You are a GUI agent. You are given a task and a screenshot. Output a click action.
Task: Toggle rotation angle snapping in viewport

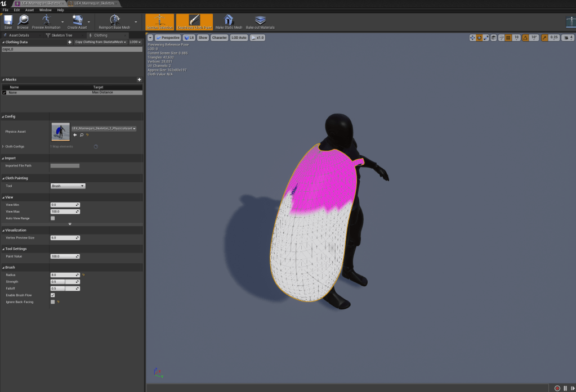[525, 38]
